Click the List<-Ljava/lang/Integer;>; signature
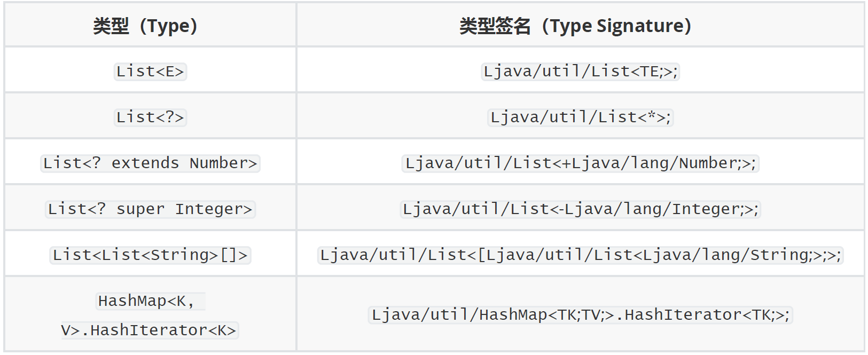 point(580,209)
